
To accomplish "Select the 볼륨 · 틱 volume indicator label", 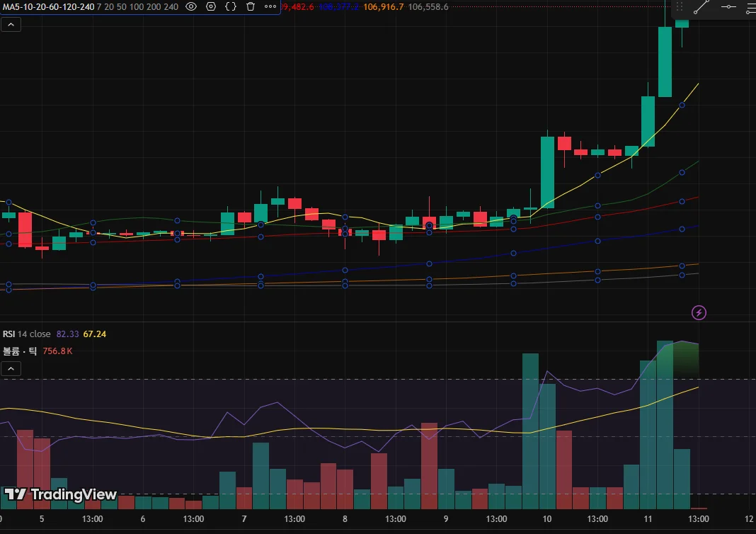I will (20, 351).
